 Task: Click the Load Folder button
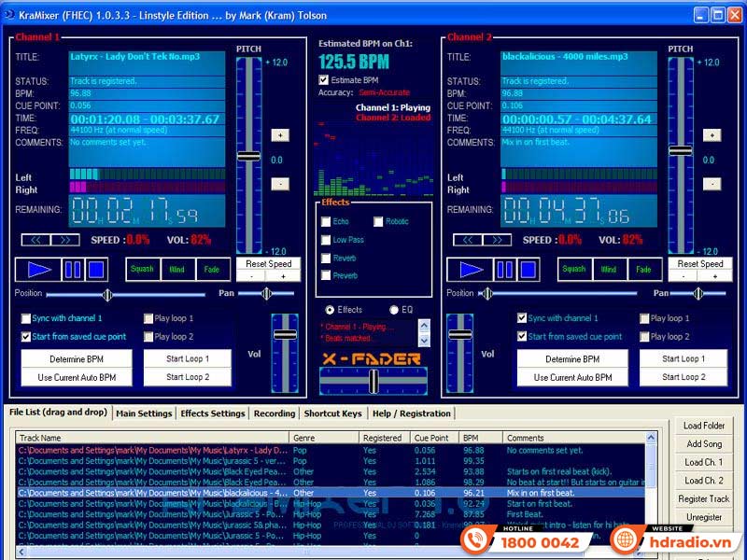pyautogui.click(x=703, y=427)
